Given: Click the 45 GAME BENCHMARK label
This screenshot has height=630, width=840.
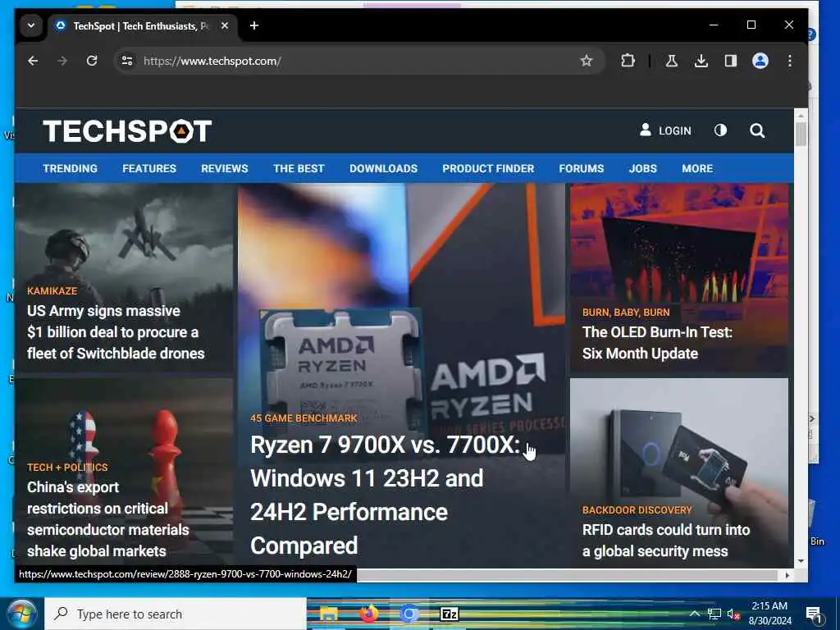Looking at the screenshot, I should 304,418.
